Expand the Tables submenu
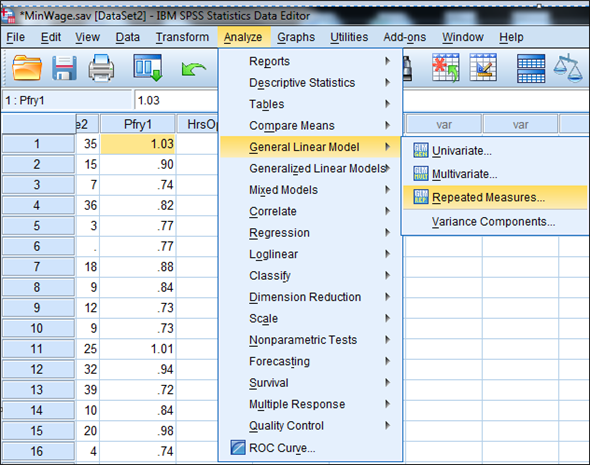This screenshot has height=465, width=590. pos(311,104)
